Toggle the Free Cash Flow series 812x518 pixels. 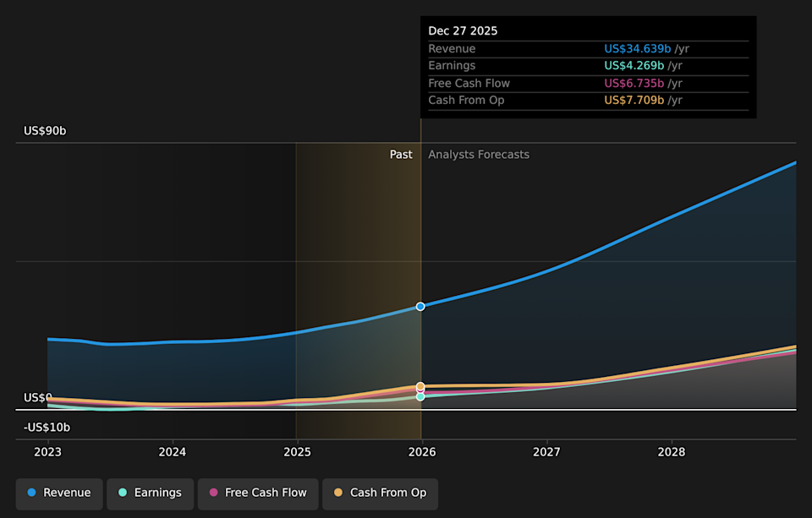[257, 493]
